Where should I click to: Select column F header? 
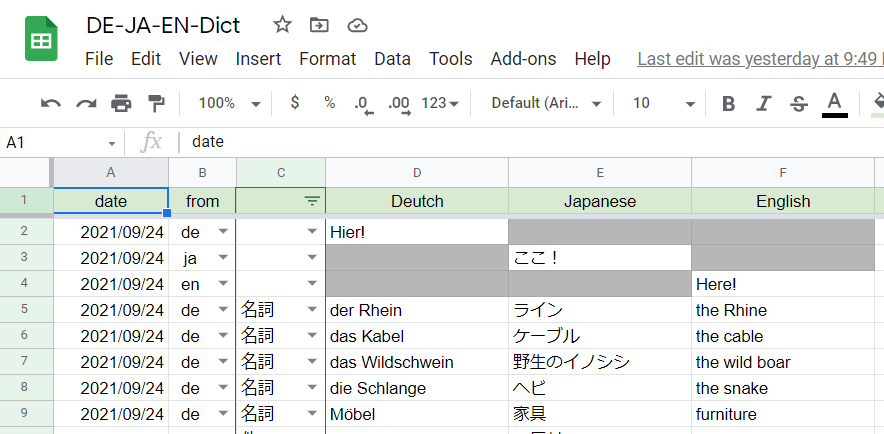click(x=783, y=172)
